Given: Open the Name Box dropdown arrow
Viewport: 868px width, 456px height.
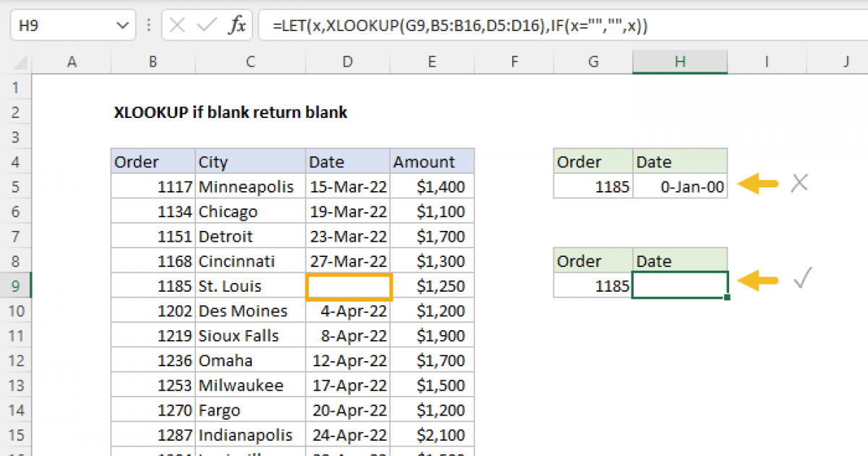Looking at the screenshot, I should [x=121, y=26].
